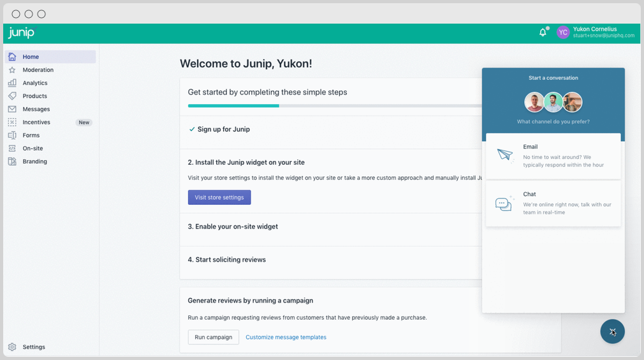Click the third support agent avatar
This screenshot has width=644, height=360.
572,102
